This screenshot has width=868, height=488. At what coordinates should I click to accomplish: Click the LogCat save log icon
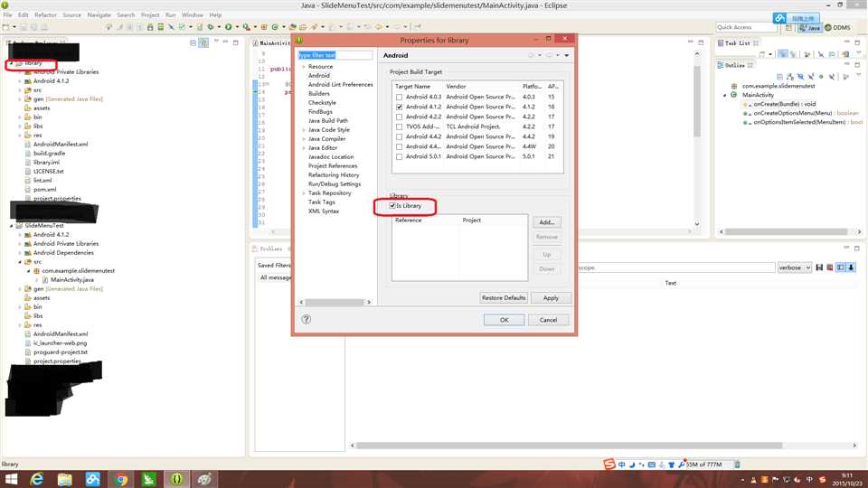coord(819,267)
